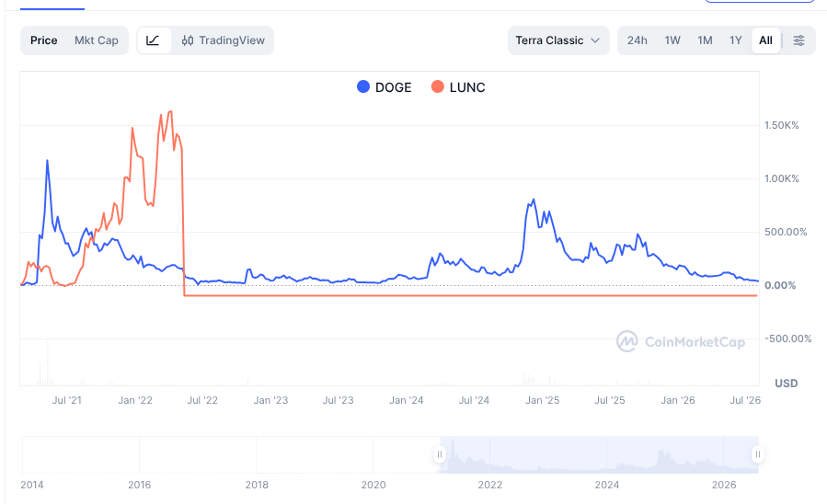Set chart range to 1W

pyautogui.click(x=672, y=40)
